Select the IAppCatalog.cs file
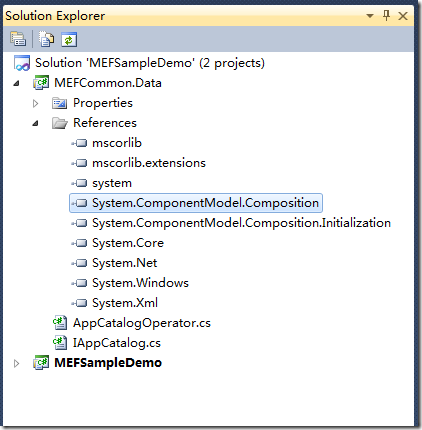Viewport: 422px width, 430px height. coord(117,343)
